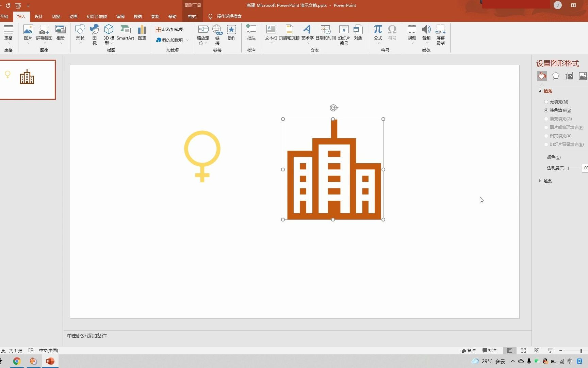Open the Fill & Line bucket tab in format pane
The height and width of the screenshot is (368, 588).
pyautogui.click(x=542, y=76)
